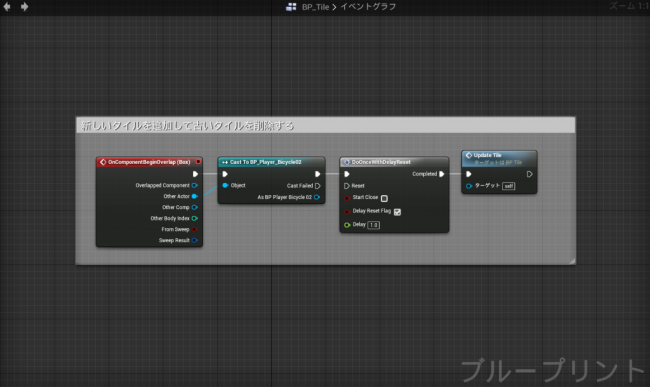650x387 pixels.
Task: Click the Delay float input pin
Action: [347, 225]
